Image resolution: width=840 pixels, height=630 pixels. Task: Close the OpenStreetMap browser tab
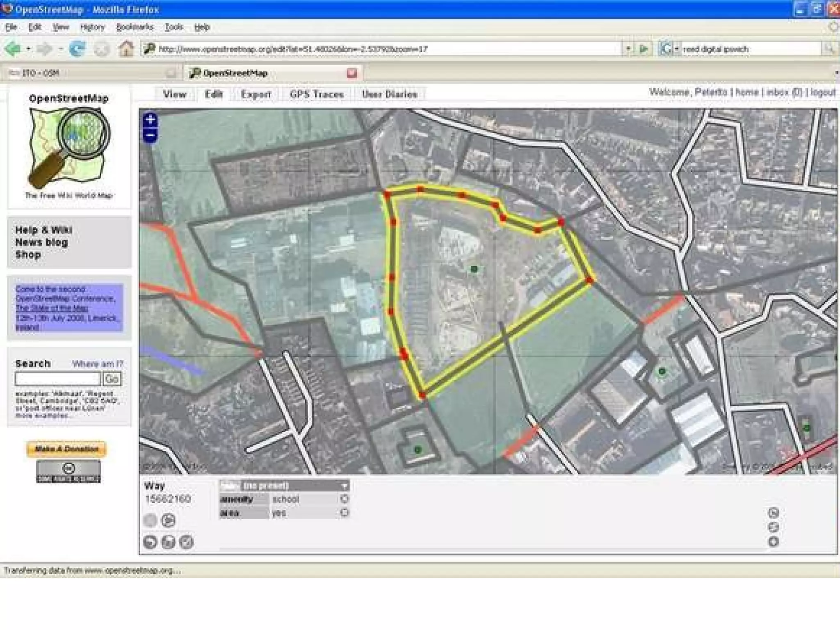pos(352,73)
